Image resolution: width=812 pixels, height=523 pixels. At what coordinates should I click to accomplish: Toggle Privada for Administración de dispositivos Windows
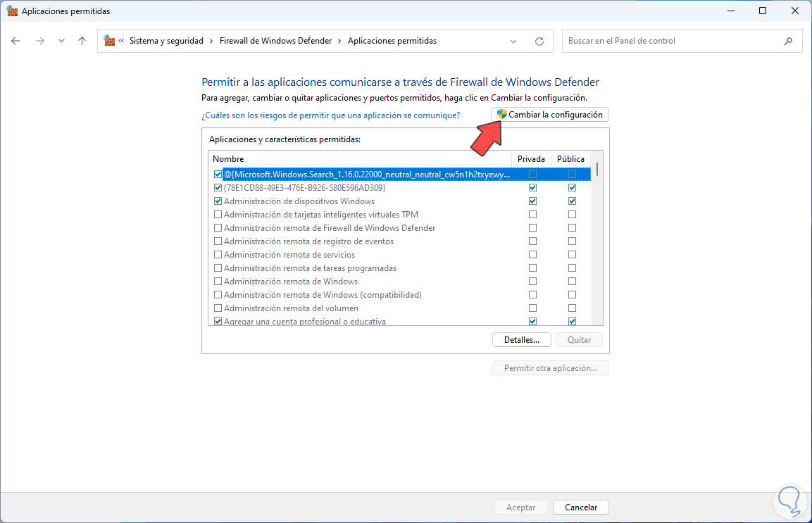coord(532,201)
